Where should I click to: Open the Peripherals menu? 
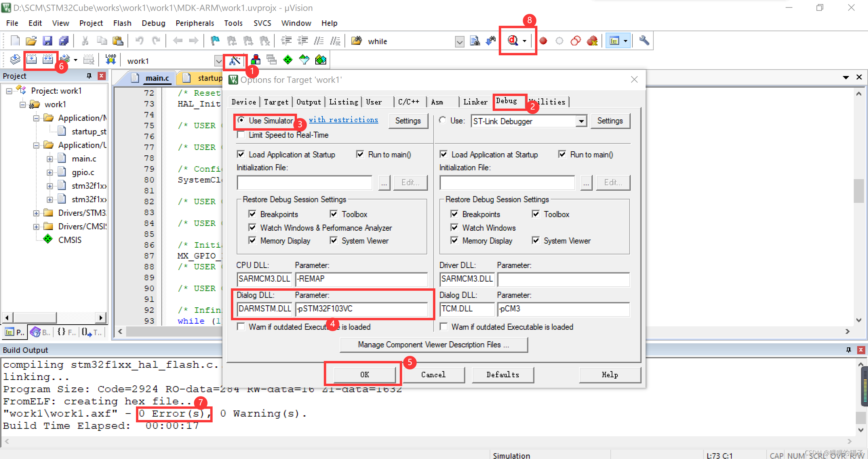pyautogui.click(x=195, y=23)
